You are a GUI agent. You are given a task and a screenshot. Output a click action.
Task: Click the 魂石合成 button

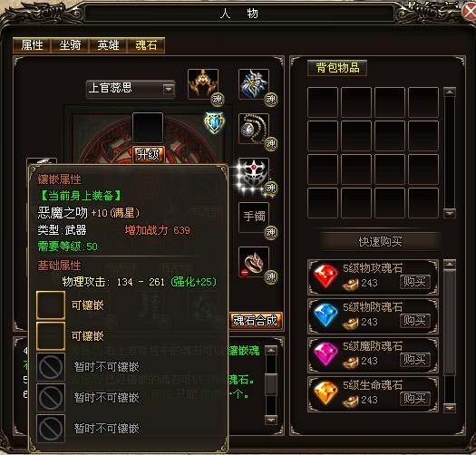256,321
